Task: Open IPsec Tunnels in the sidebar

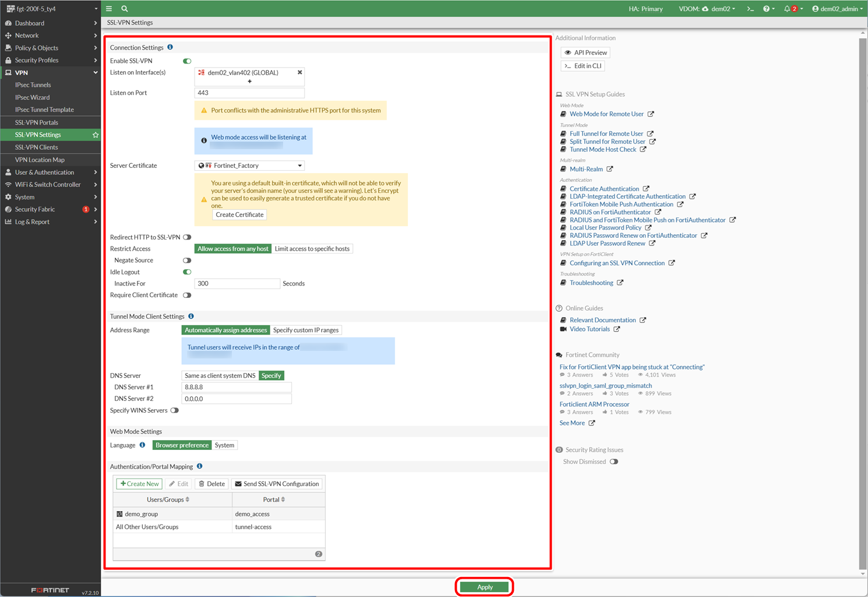Action: click(33, 85)
